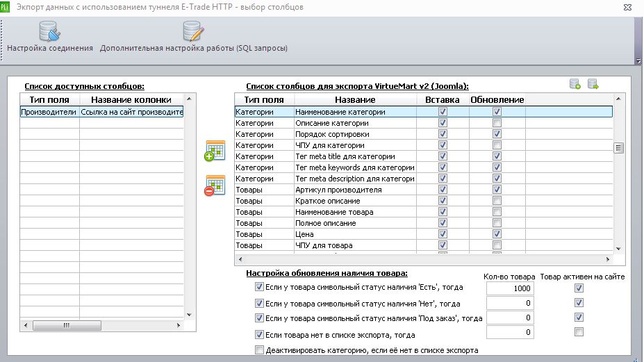Toggle Обновление checkbox for Описание категории
Screen dimensions: 644x362
(x=497, y=123)
